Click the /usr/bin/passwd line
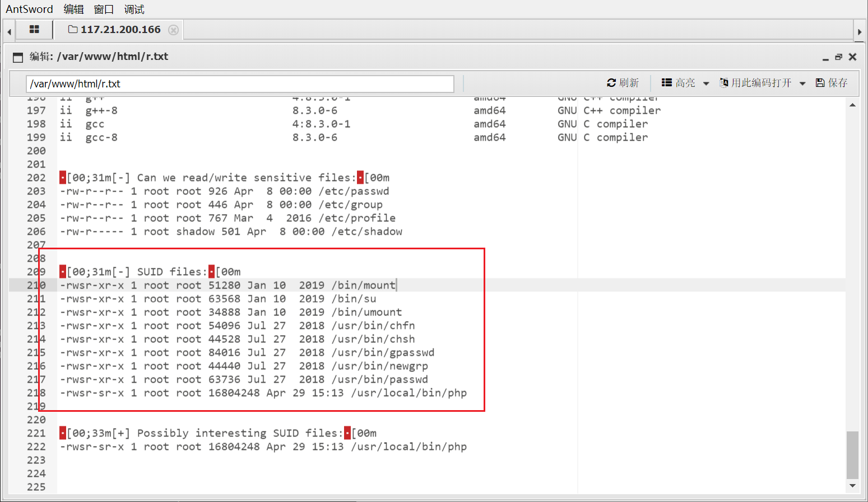Viewport: 868px width, 502px height. click(x=244, y=379)
